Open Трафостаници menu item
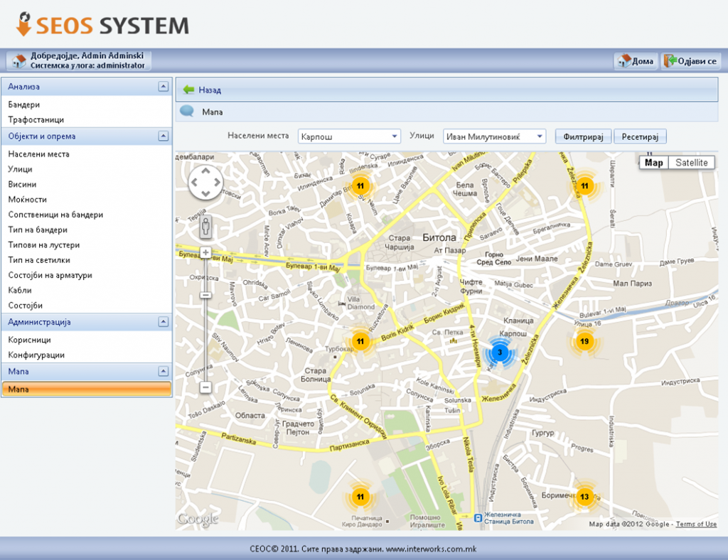The width and height of the screenshot is (728, 560). (x=36, y=119)
